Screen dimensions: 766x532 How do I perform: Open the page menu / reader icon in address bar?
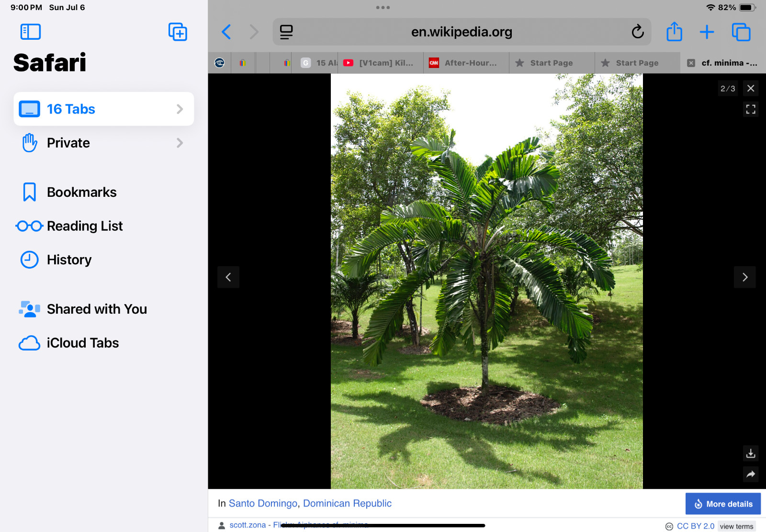pyautogui.click(x=286, y=32)
